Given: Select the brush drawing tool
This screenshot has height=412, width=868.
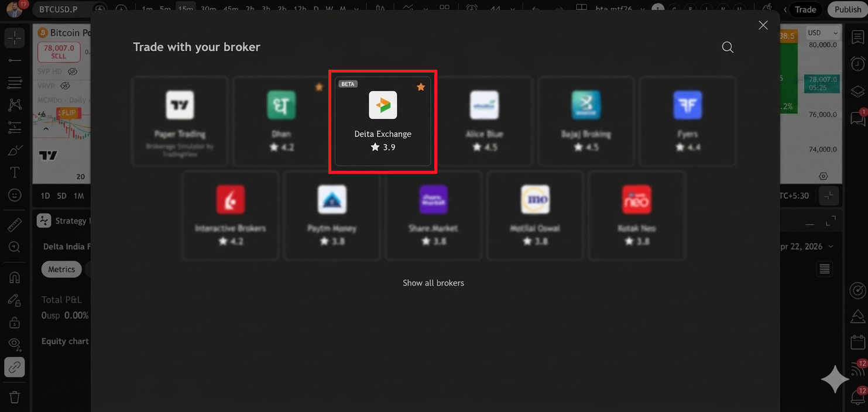Looking at the screenshot, I should coord(15,150).
